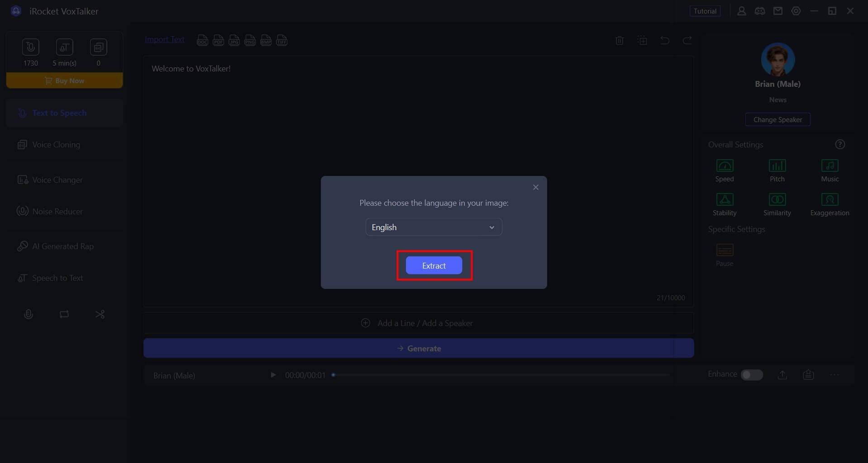Close the language selection dialog
The height and width of the screenshot is (463, 868).
point(535,187)
